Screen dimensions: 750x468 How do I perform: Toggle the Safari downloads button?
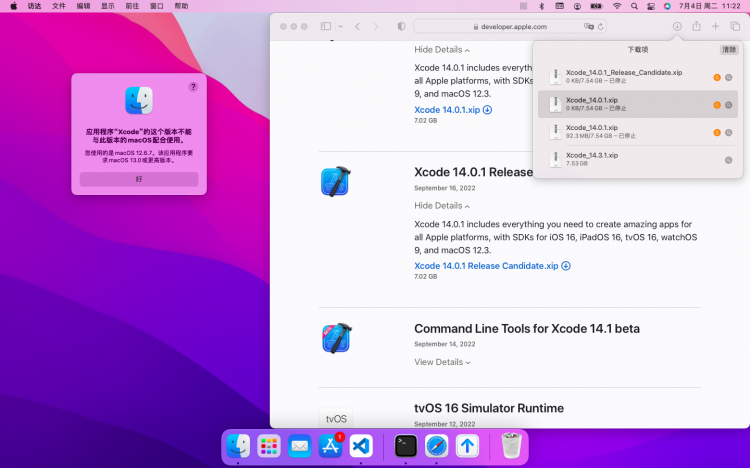coord(677,26)
